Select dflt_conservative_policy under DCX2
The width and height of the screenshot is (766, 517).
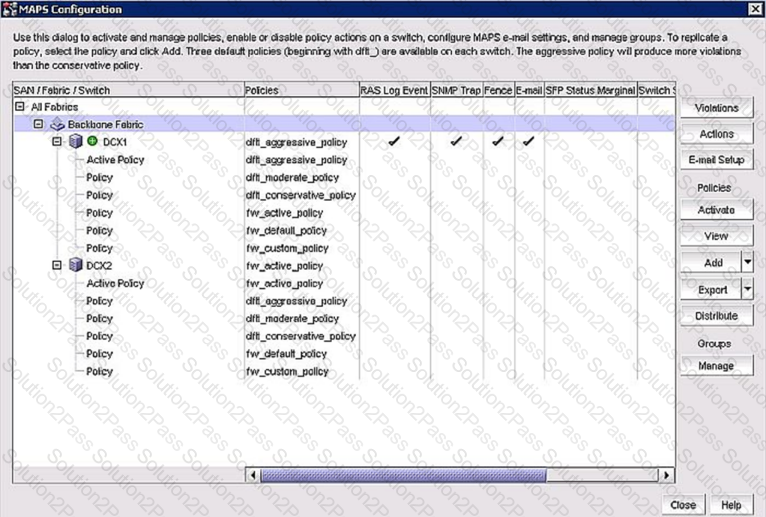pyautogui.click(x=300, y=336)
